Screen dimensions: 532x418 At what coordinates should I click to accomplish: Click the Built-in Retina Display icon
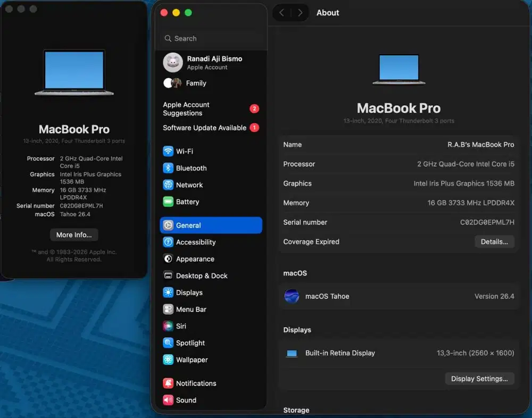(292, 353)
